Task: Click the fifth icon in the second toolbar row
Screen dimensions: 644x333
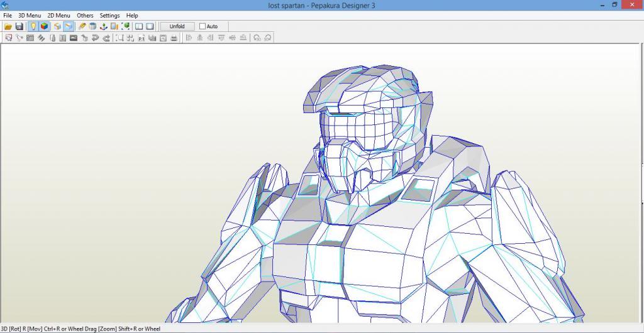Action: pos(52,38)
